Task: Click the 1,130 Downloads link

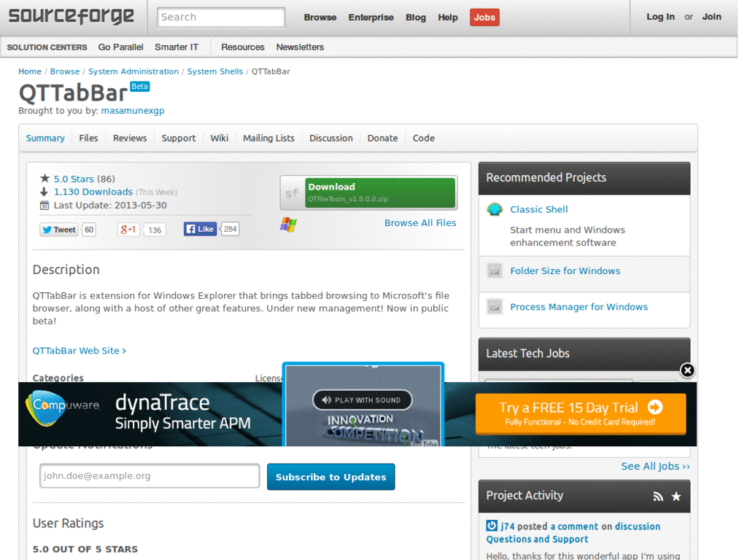Action: [93, 192]
